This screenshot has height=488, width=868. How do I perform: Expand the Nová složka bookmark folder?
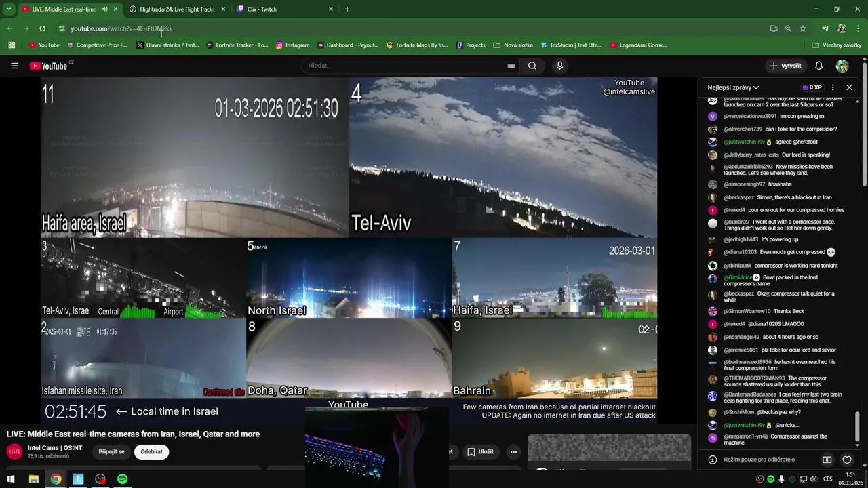[513, 45]
